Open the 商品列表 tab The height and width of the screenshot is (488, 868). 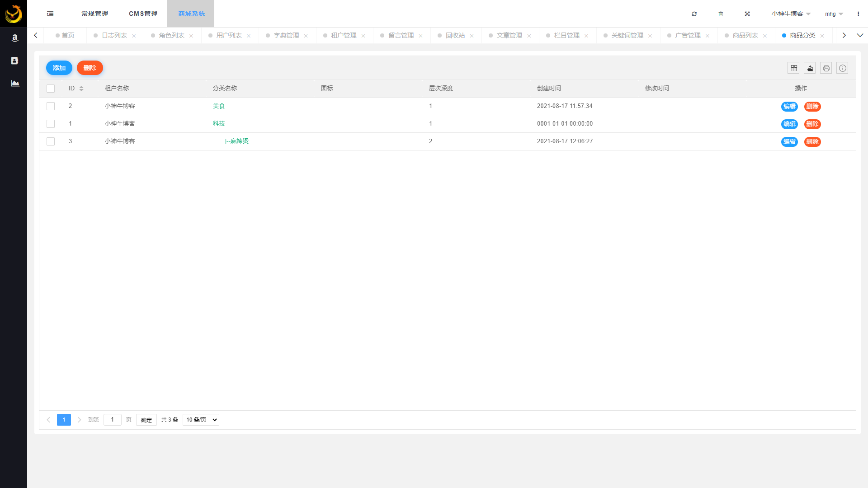tap(744, 35)
